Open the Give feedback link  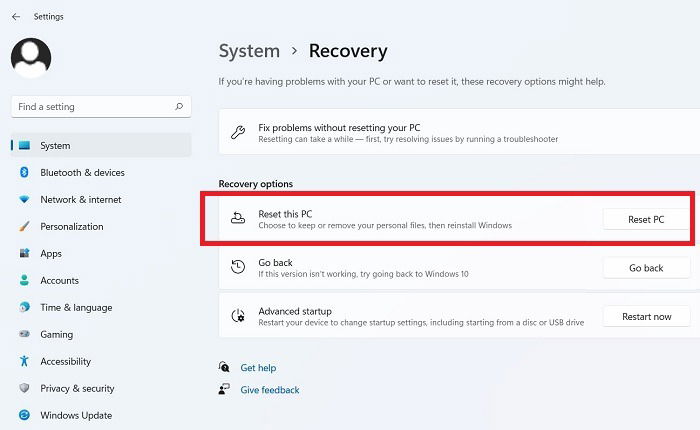(270, 390)
